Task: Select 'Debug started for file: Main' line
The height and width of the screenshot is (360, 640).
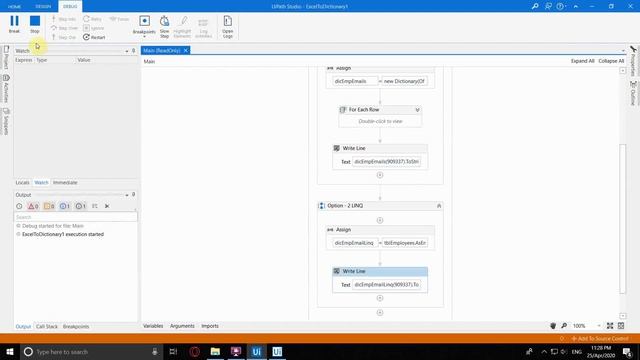Action: coord(53,226)
